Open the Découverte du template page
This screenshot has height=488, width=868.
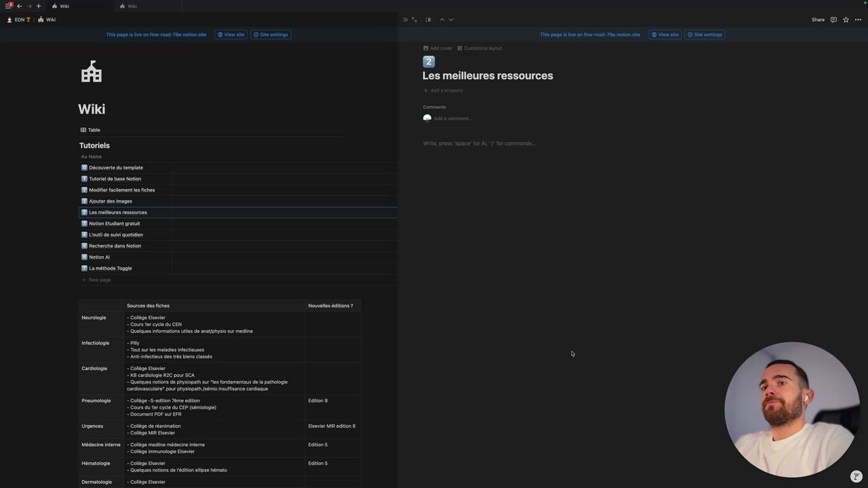coord(116,167)
